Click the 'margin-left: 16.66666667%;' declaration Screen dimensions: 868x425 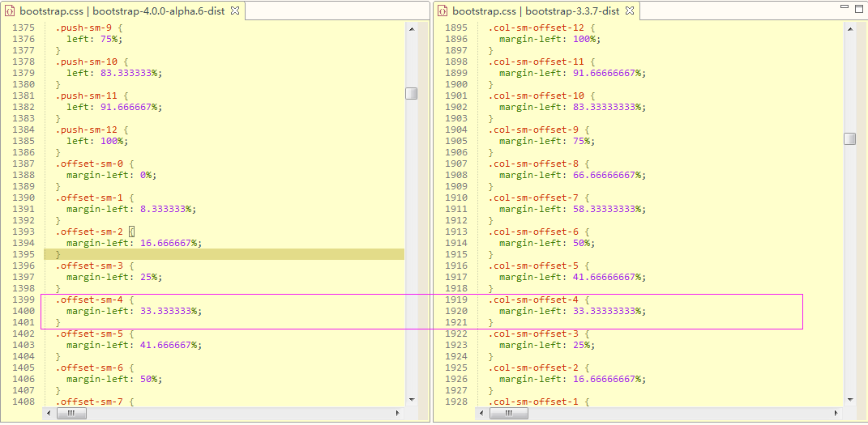(572, 379)
